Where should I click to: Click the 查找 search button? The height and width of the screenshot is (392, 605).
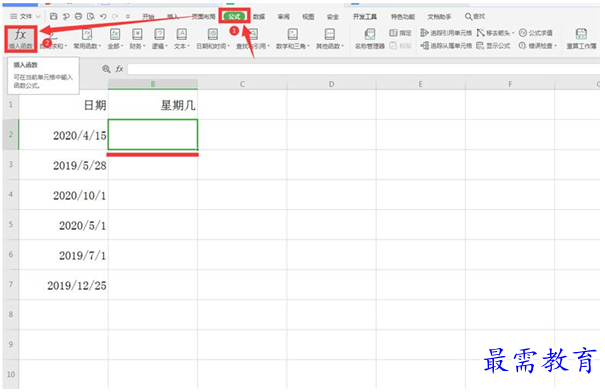tap(475, 16)
